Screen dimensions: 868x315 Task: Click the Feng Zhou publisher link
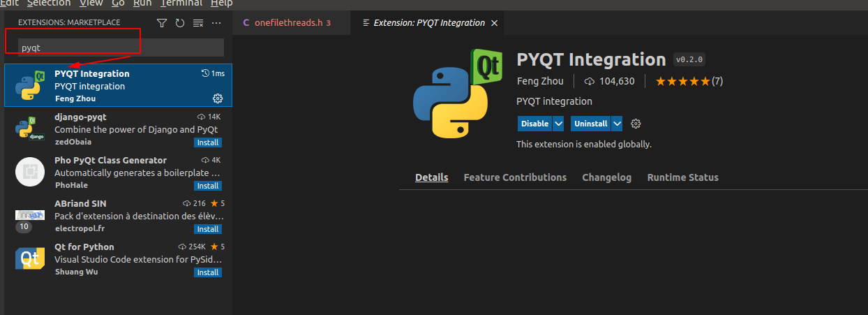tap(540, 81)
